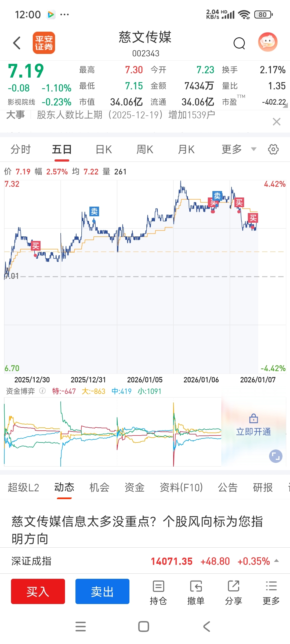Tap 立即开通 to unlock fund data
The image size is (290, 644).
tap(253, 431)
